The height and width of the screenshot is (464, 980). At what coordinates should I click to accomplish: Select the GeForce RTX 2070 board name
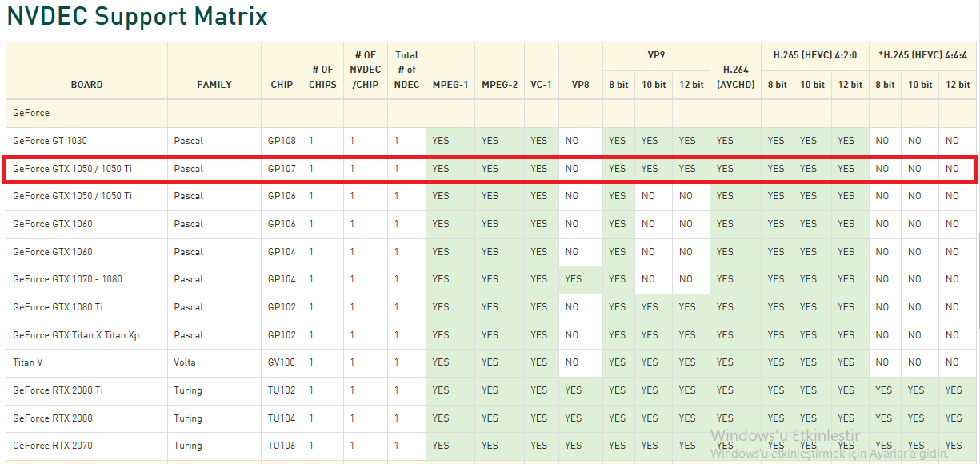53,446
